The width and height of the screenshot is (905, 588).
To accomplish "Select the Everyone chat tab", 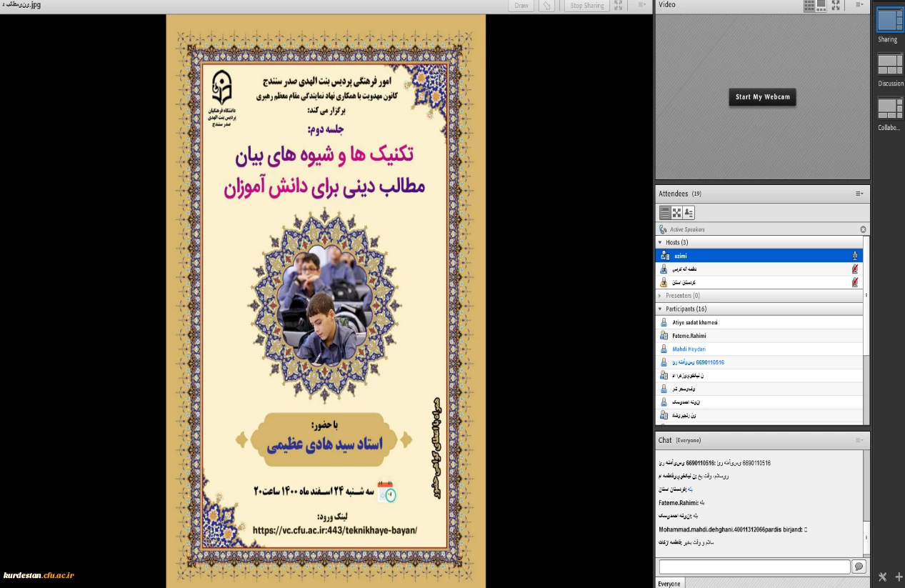I will (669, 583).
